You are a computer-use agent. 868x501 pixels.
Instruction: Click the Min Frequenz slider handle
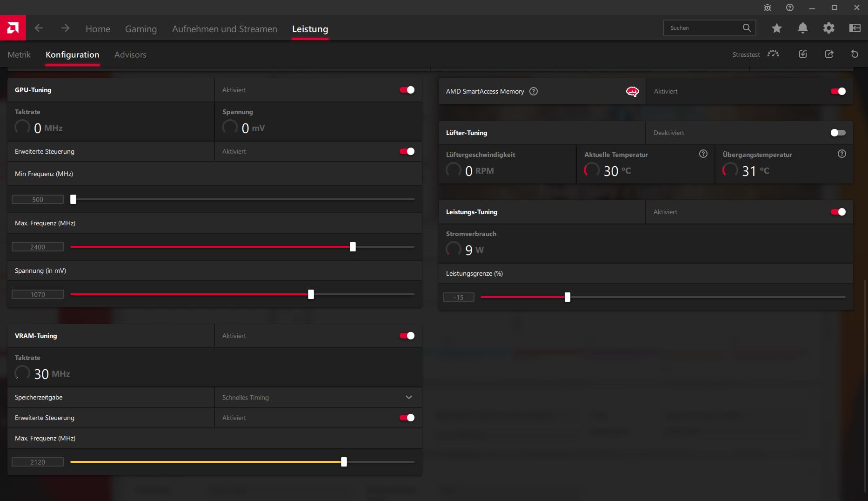tap(73, 199)
